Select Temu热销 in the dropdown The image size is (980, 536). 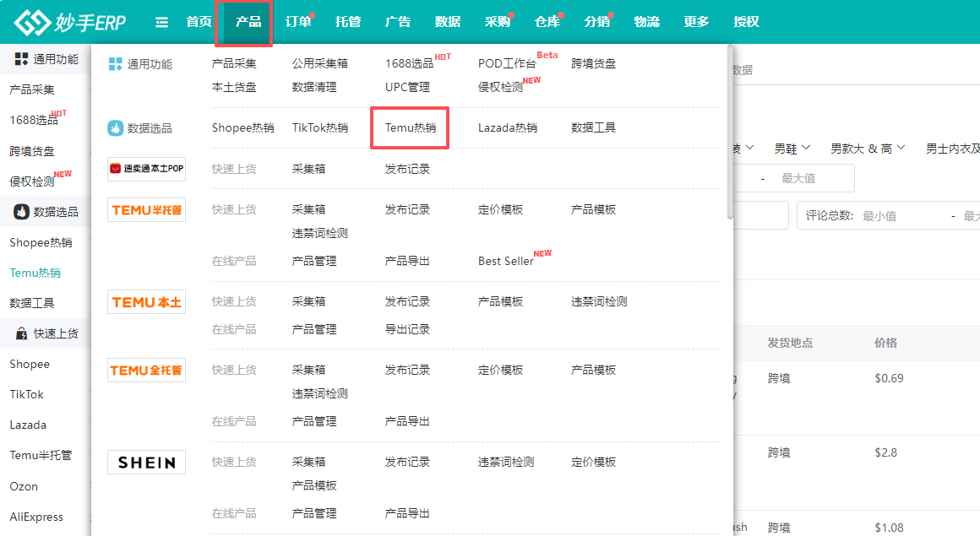(x=410, y=128)
